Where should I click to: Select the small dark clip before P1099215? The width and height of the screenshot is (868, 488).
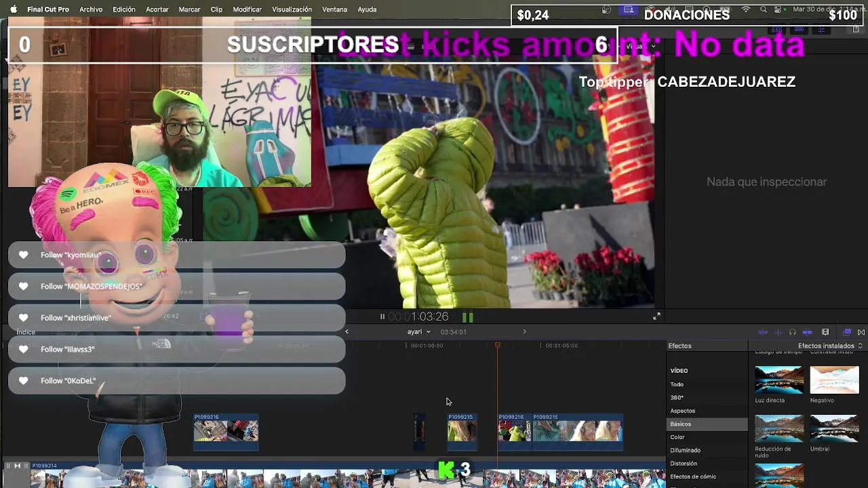(x=420, y=431)
